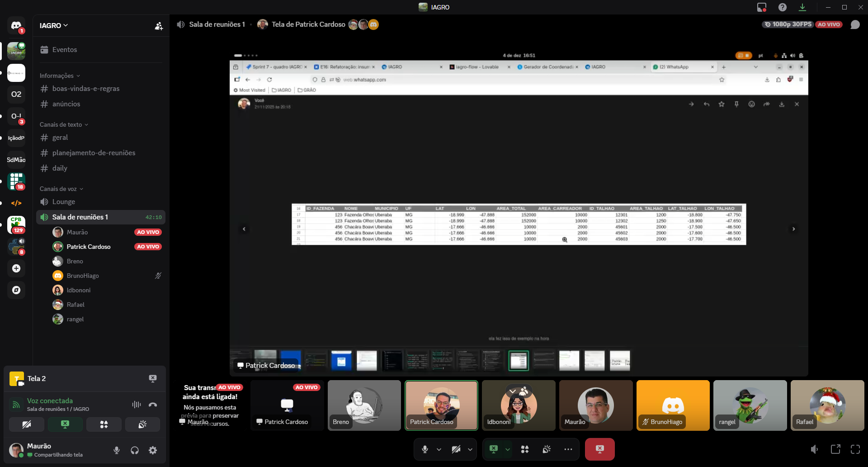Image resolution: width=868 pixels, height=467 pixels.
Task: Open the activities launcher in the call bar
Action: (x=524, y=449)
